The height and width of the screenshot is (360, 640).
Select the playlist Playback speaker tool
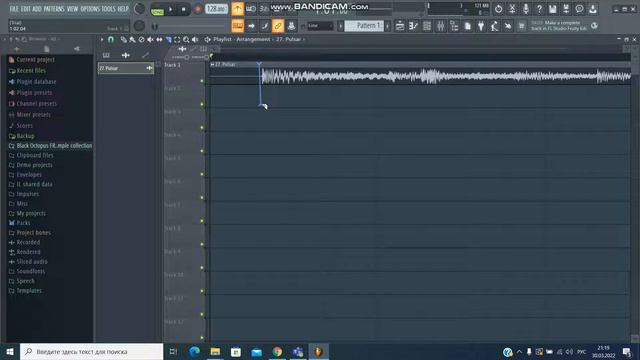click(195, 40)
